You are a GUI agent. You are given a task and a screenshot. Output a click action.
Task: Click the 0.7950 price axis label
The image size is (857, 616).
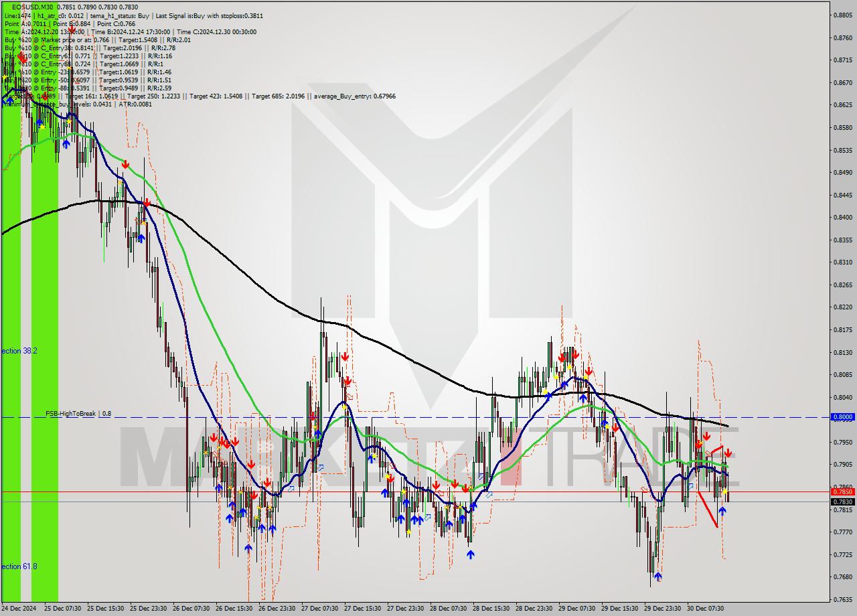[843, 442]
